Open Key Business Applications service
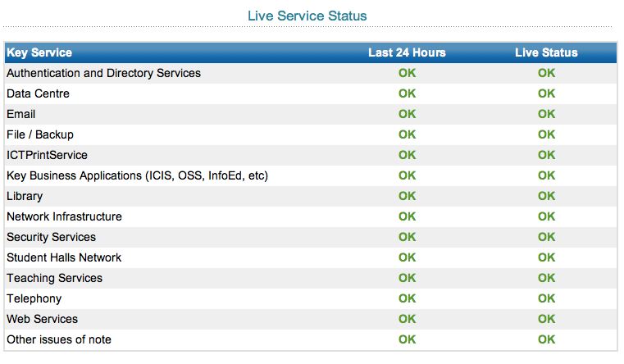 (x=137, y=175)
